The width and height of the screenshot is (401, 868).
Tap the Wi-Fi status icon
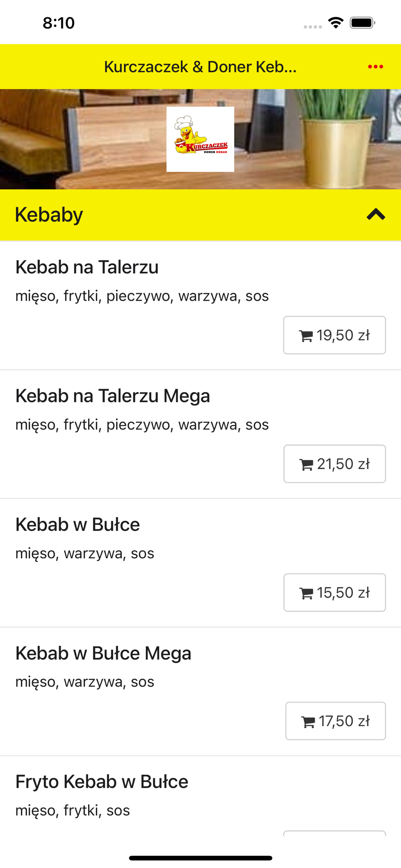click(335, 23)
